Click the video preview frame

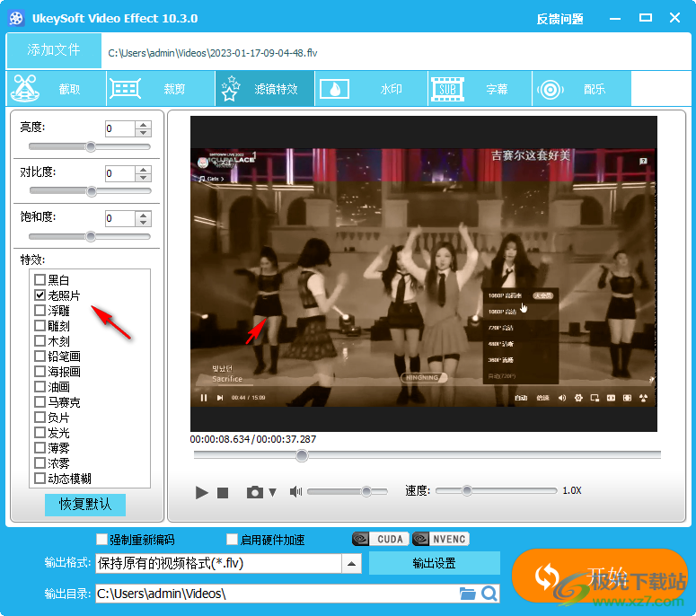pyautogui.click(x=424, y=273)
